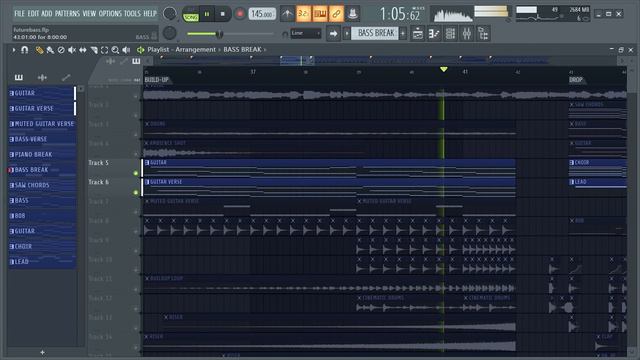Image resolution: width=640 pixels, height=360 pixels.
Task: Select SAW CHORDS in pattern list
Action: [42, 185]
